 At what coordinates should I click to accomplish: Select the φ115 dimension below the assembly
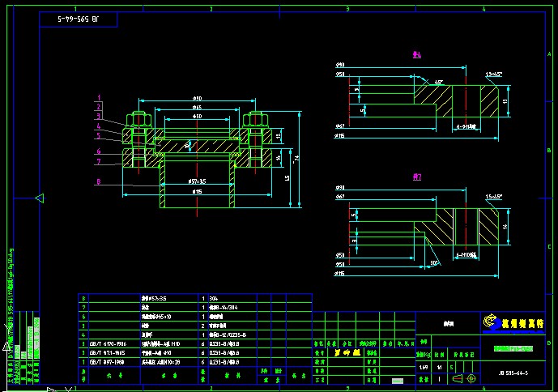pos(198,193)
